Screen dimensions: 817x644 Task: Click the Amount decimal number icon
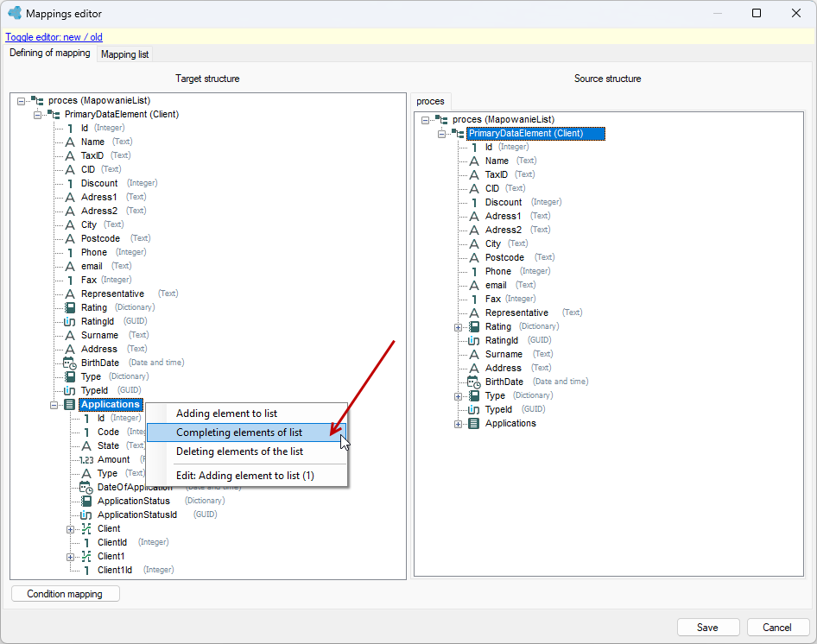(x=86, y=459)
